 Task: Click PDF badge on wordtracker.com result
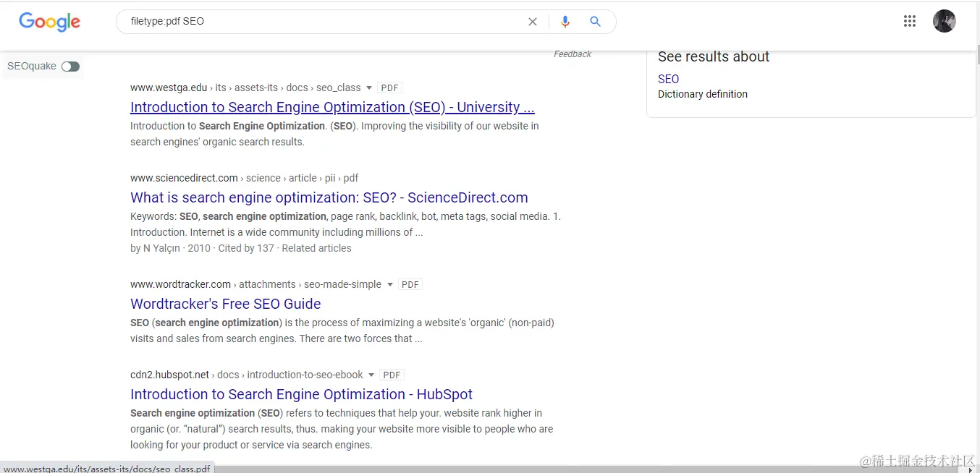(x=410, y=285)
